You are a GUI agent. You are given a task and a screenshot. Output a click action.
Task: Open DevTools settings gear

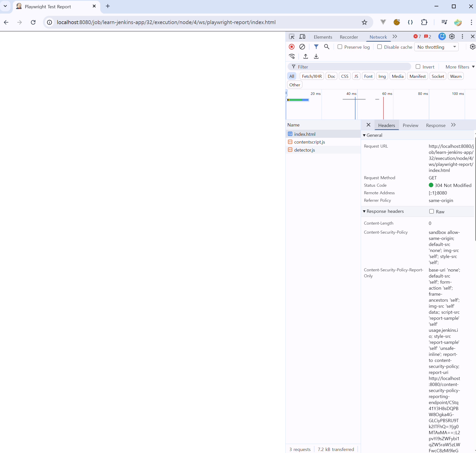452,37
